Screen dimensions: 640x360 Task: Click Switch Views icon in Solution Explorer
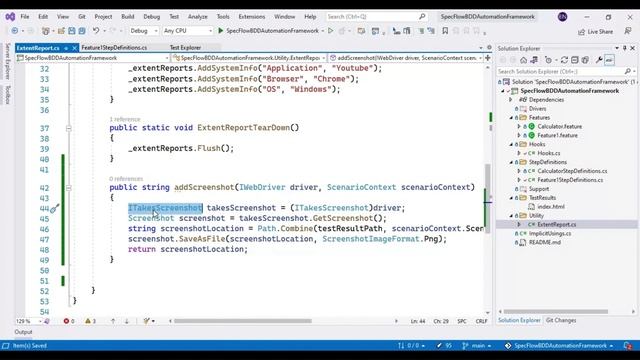click(x=534, y=60)
